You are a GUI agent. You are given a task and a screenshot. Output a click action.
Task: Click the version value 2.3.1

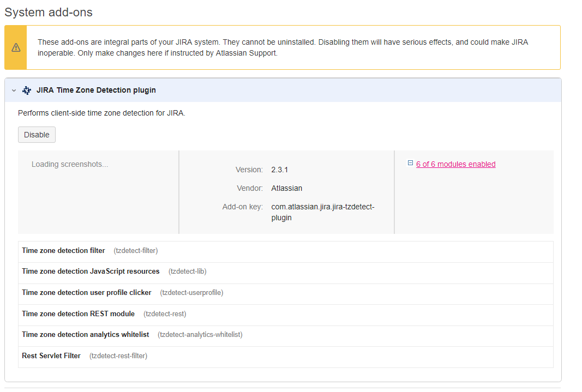tap(279, 170)
